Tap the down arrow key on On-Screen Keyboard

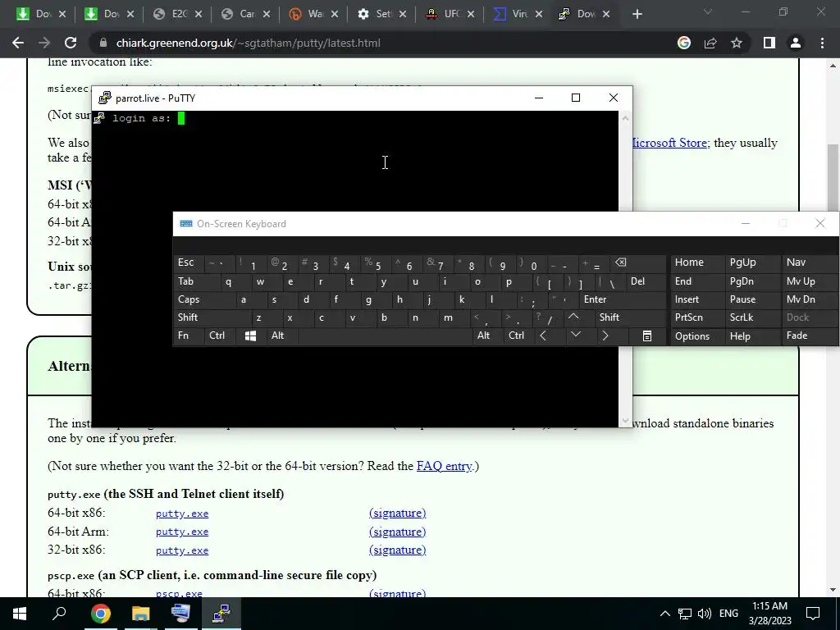[x=576, y=336]
